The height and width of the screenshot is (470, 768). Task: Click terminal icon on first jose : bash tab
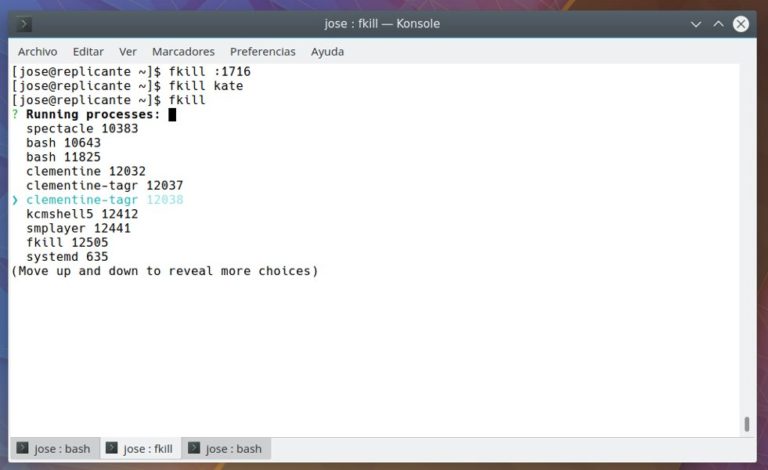click(22, 448)
